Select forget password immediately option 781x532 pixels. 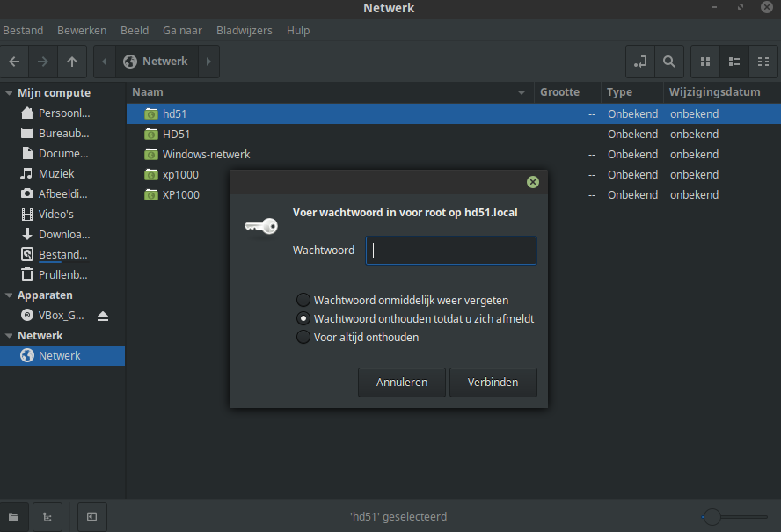(303, 300)
